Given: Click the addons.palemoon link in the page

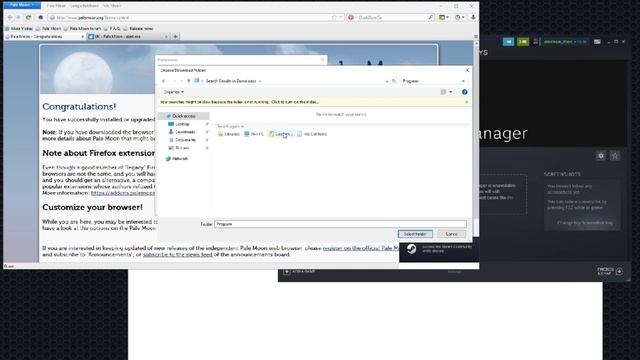Looking at the screenshot, I should tap(123, 193).
